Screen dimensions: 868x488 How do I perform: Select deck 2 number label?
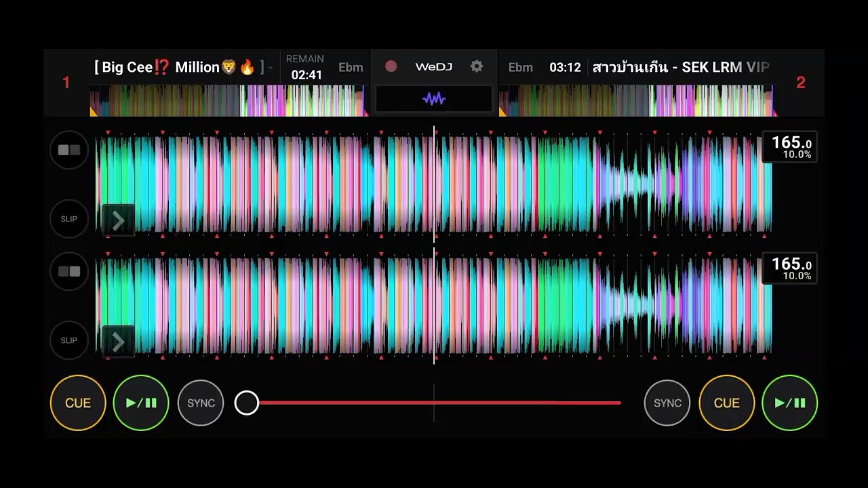(801, 83)
